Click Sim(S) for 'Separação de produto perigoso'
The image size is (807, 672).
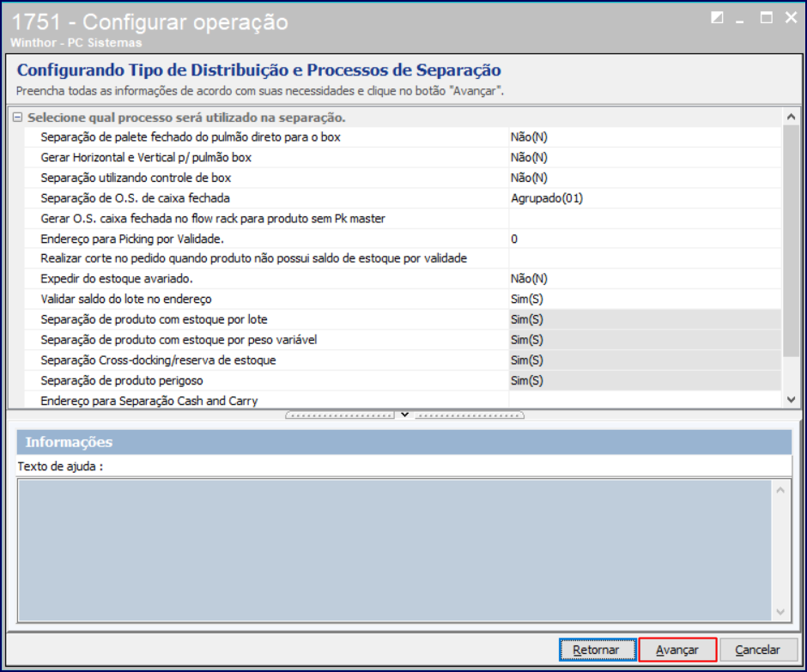[645, 380]
